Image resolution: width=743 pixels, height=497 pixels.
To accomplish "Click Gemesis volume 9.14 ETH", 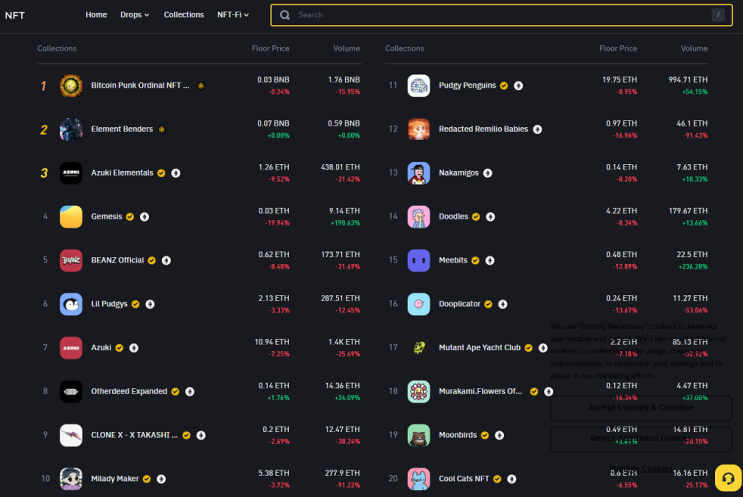I will (x=344, y=211).
